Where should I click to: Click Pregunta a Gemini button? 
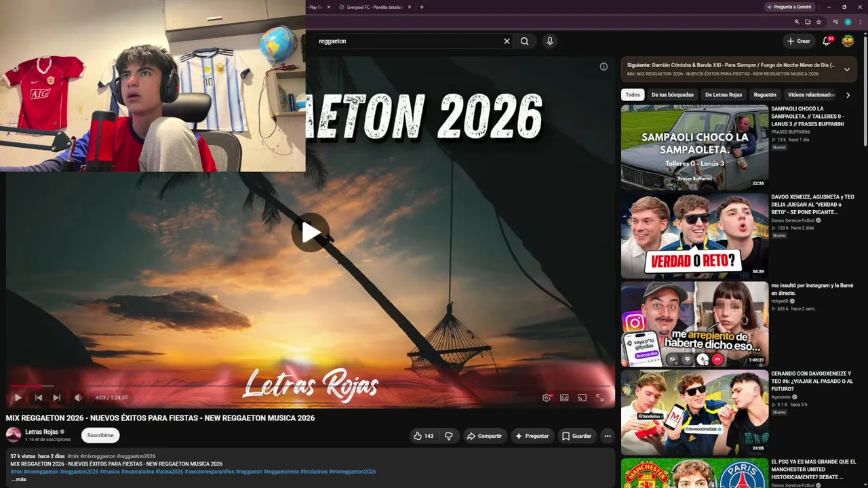791,7
